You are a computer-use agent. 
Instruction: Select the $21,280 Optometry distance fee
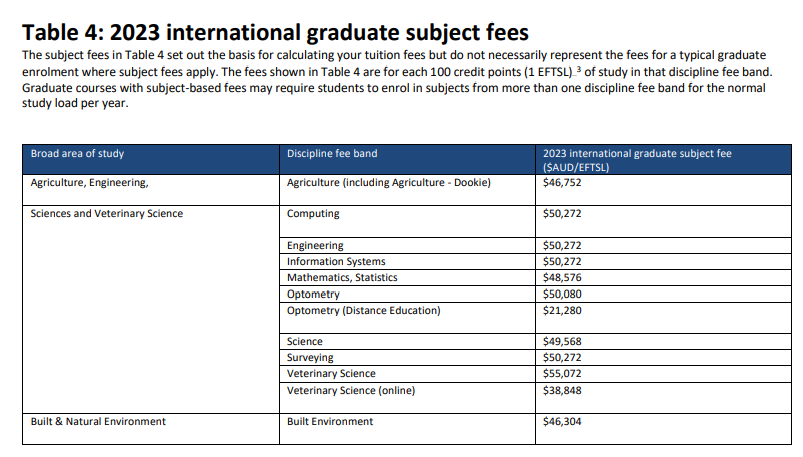pyautogui.click(x=561, y=310)
